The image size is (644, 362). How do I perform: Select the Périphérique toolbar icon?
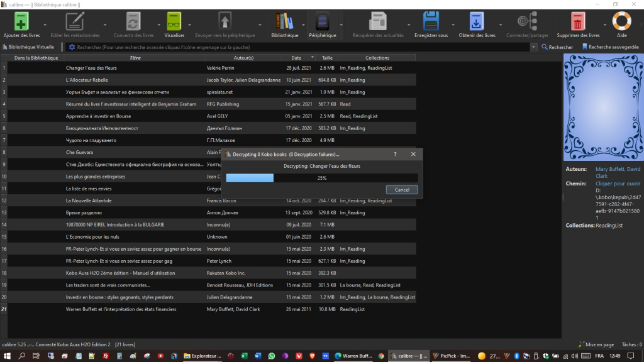point(323,21)
